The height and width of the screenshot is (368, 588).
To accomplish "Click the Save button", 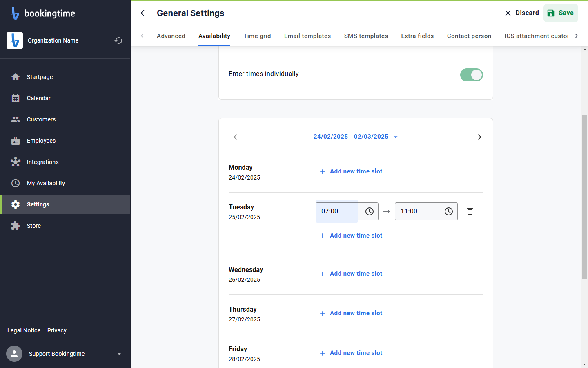I will point(561,13).
